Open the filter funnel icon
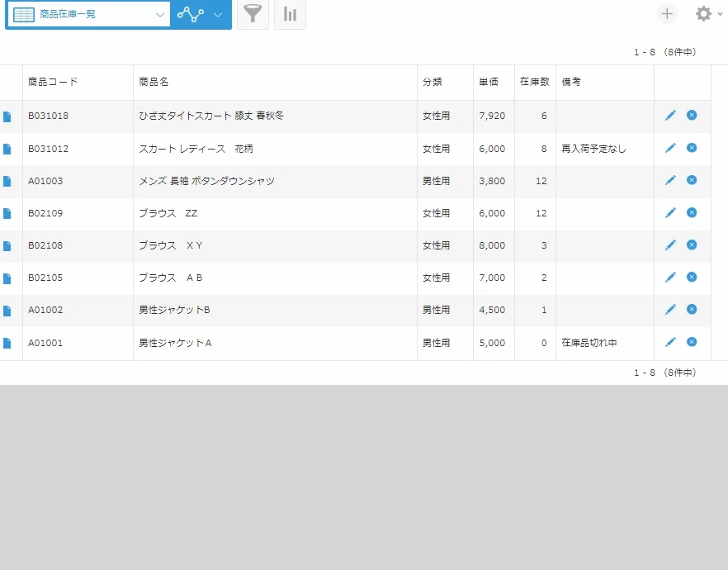The height and width of the screenshot is (570, 728). pos(253,14)
